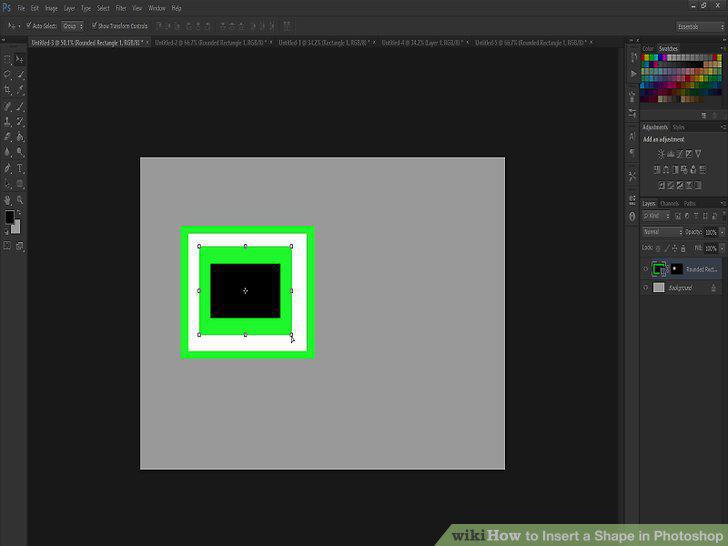Toggle lock image pixels brush icon

(x=667, y=248)
